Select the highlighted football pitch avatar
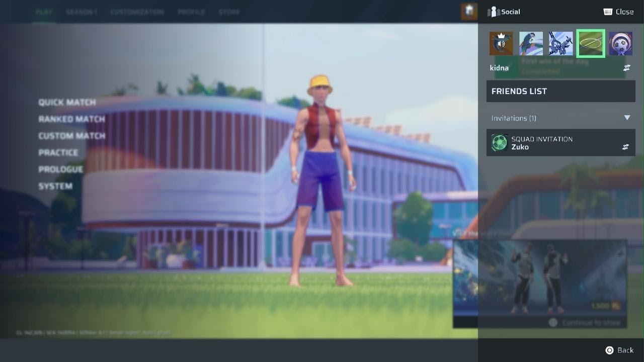Image resolution: width=644 pixels, height=362 pixels. (x=591, y=43)
